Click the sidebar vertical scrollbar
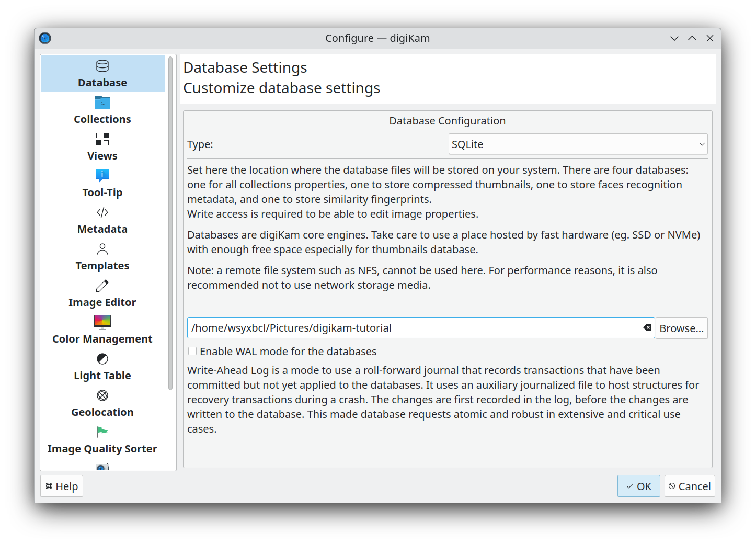 (170, 223)
